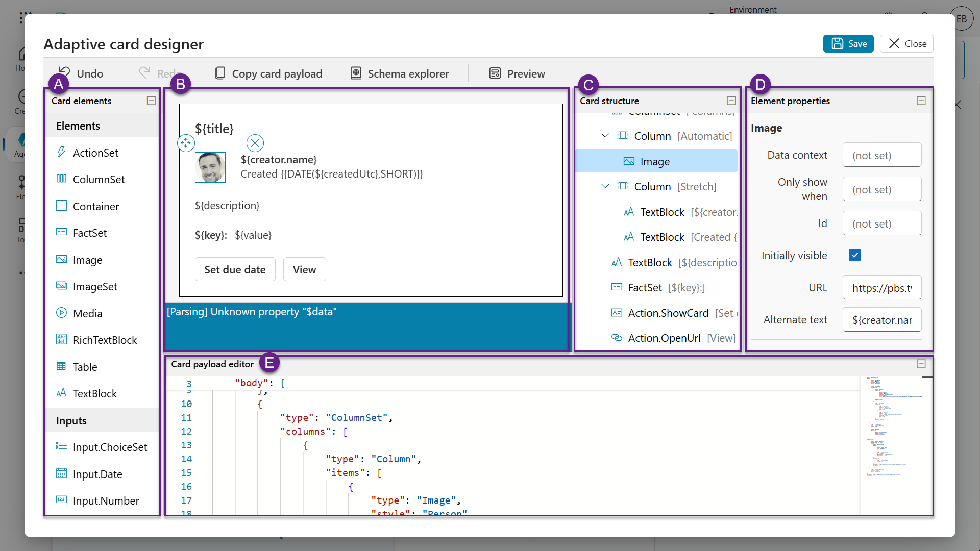Save the adaptive card
Image resolution: width=980 pixels, height=551 pixels.
coord(848,44)
